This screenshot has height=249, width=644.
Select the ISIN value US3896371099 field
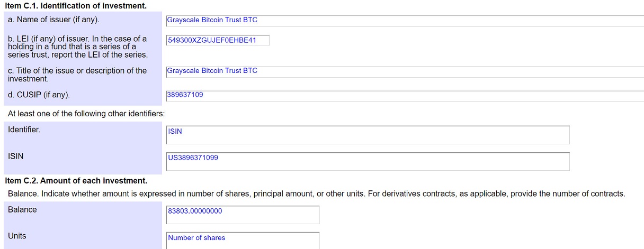click(368, 161)
